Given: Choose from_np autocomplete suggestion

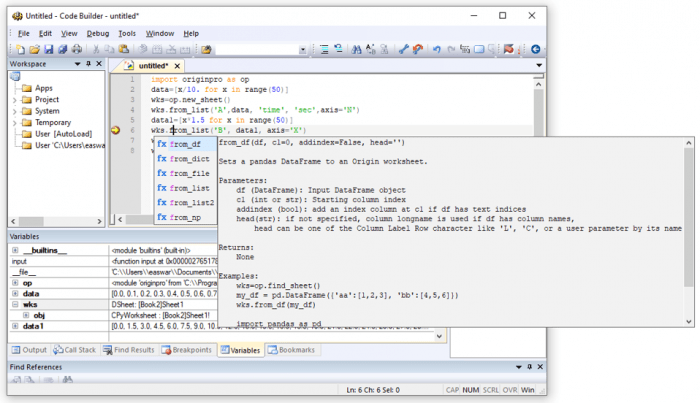Looking at the screenshot, I should tap(185, 217).
